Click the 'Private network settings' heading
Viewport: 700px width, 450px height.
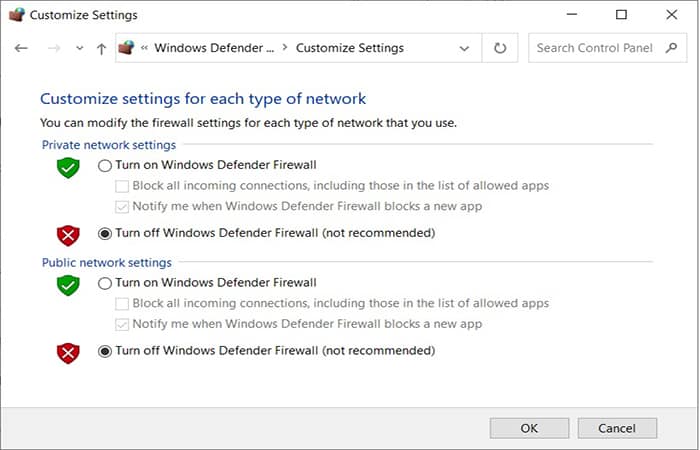pos(109,145)
